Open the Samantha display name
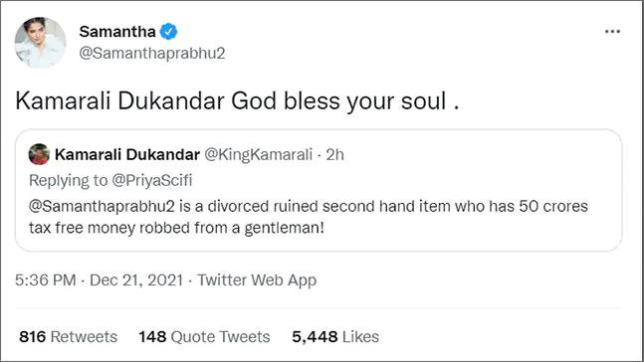Screen dimensions: 644x362 pyautogui.click(x=117, y=32)
